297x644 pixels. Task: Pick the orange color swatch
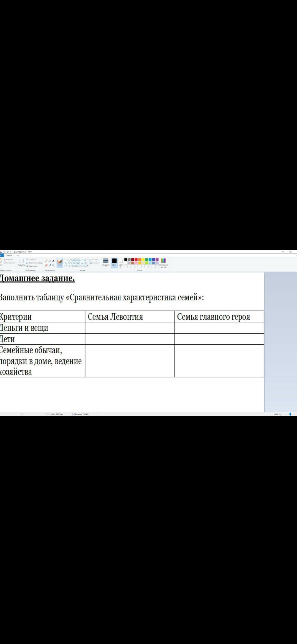click(x=139, y=260)
